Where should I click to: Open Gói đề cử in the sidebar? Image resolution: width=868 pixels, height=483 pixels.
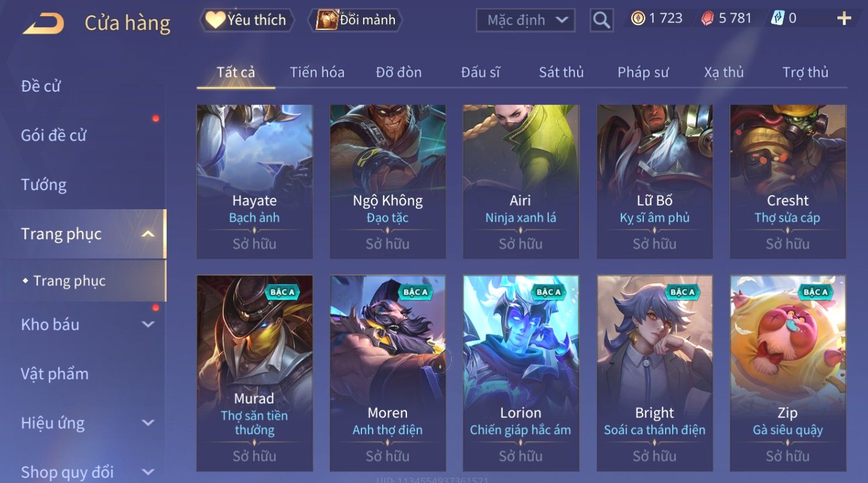[x=54, y=135]
